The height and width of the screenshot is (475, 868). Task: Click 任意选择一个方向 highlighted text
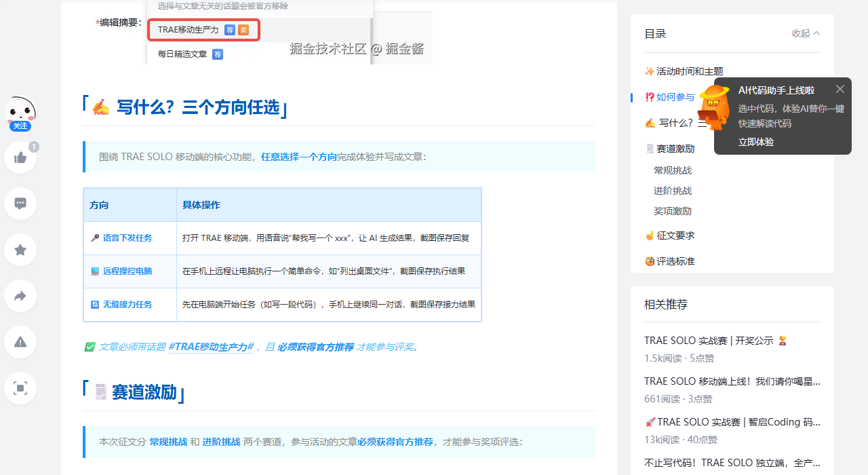(x=299, y=157)
